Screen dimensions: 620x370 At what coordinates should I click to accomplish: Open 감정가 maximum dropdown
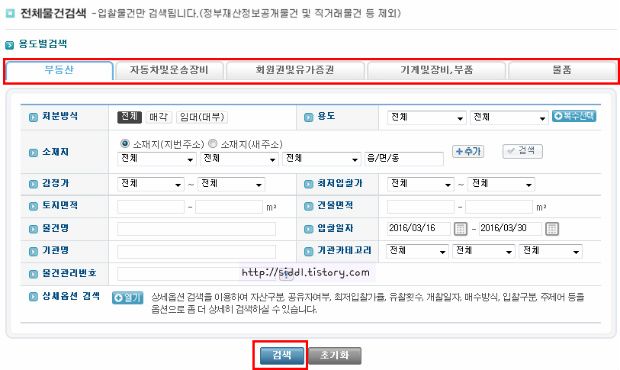coord(231,184)
